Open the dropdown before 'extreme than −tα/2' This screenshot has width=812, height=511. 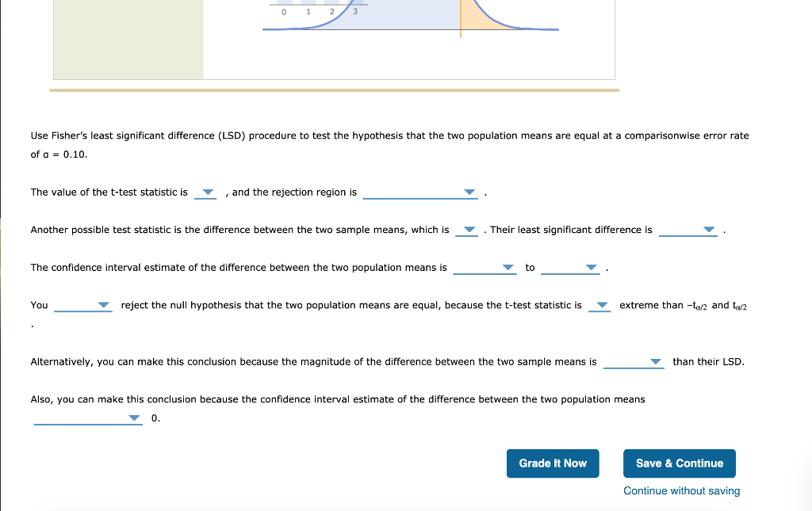[x=601, y=305]
